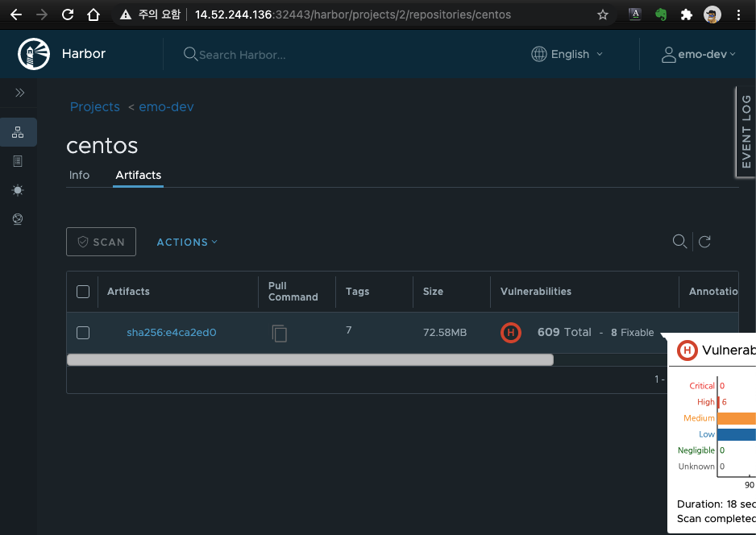Open the browser extensions puzzle icon
Screen dimensions: 756x535
pos(687,15)
